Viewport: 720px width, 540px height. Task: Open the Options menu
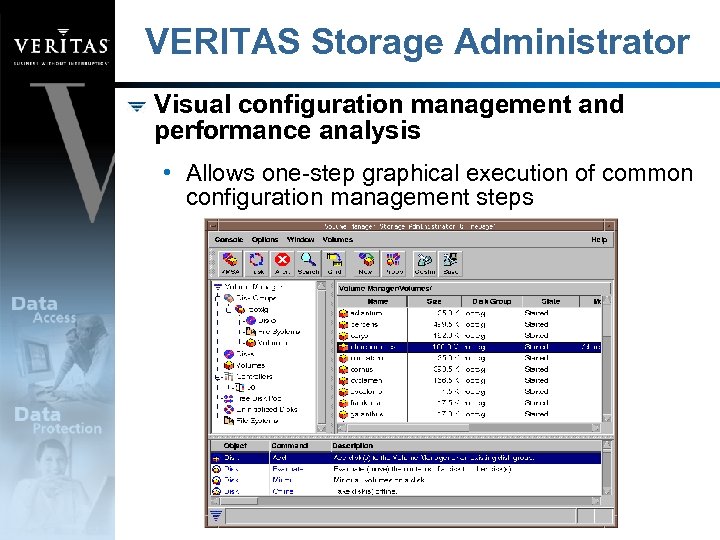point(264,240)
